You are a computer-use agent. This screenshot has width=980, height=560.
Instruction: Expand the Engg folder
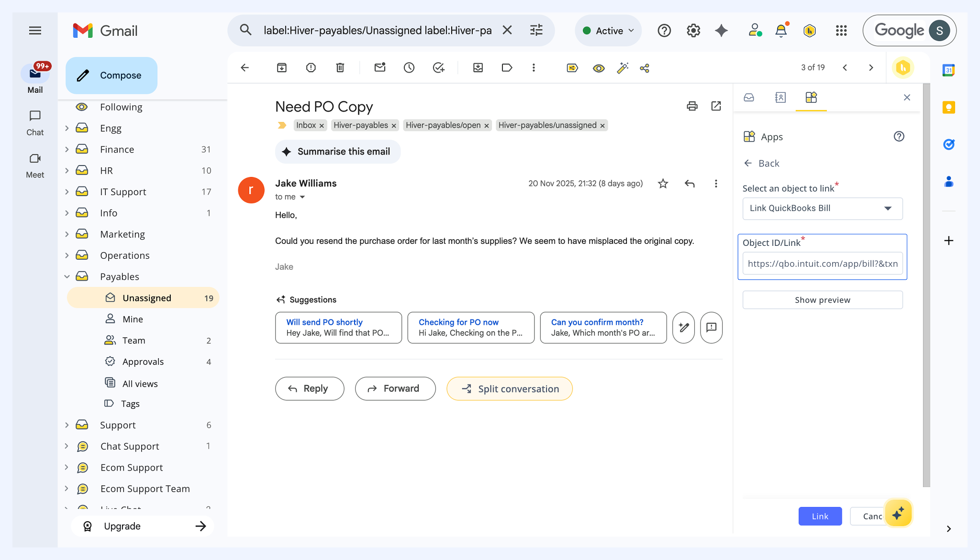pyautogui.click(x=67, y=128)
